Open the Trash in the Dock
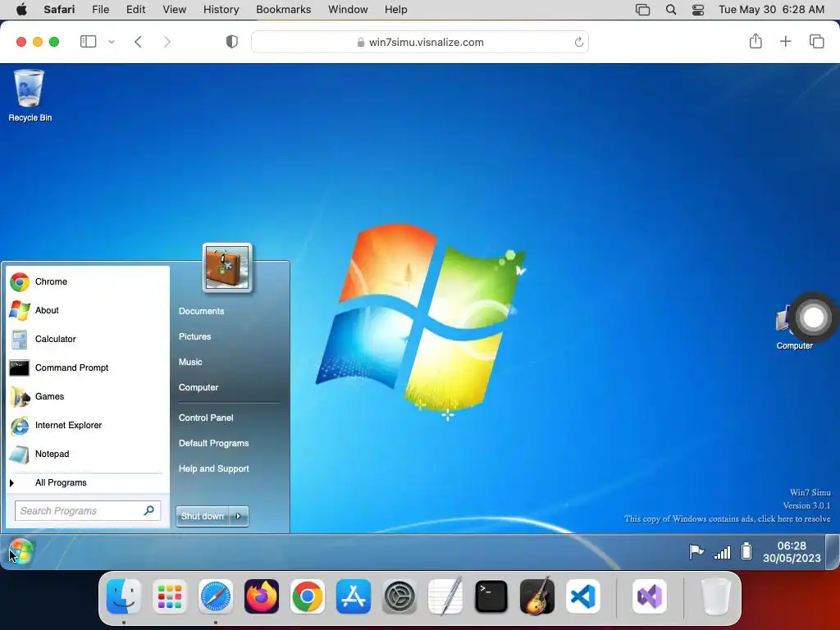 click(715, 596)
